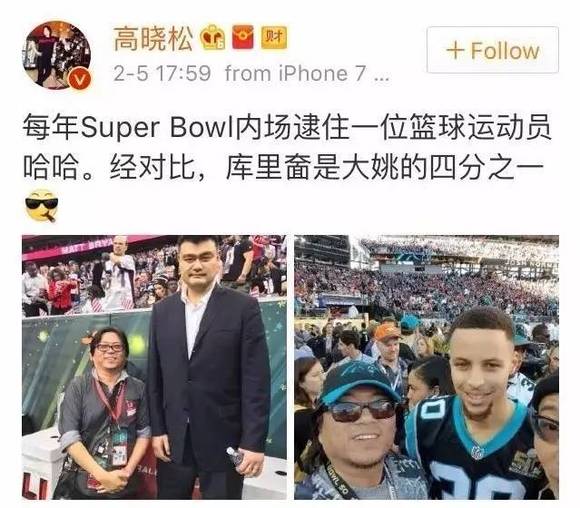This screenshot has width=580, height=508.
Task: Click the orange V verified badge
Action: tap(81, 78)
